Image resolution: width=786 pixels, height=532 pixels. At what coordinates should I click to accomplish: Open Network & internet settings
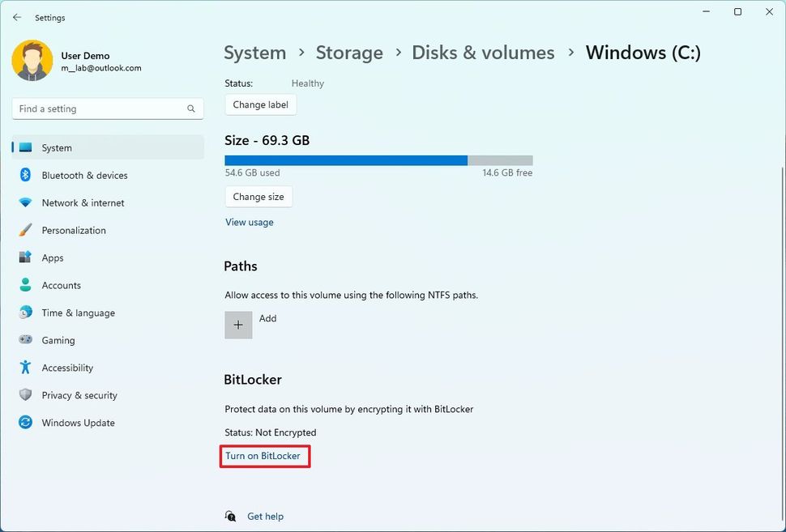click(x=82, y=202)
